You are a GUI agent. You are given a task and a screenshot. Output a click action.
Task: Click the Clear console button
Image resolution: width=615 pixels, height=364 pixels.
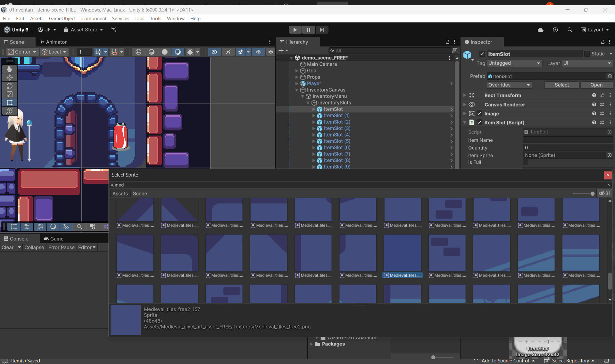pyautogui.click(x=8, y=247)
